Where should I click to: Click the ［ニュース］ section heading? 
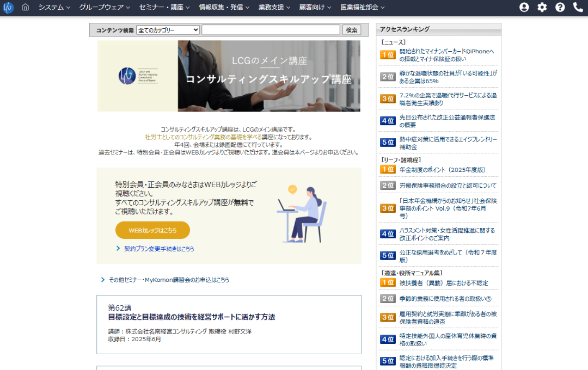pos(393,42)
